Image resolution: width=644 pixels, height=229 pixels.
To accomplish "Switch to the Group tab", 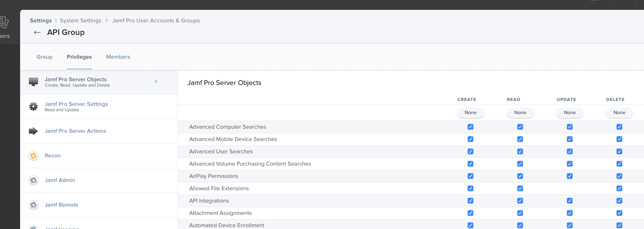I will tap(45, 57).
